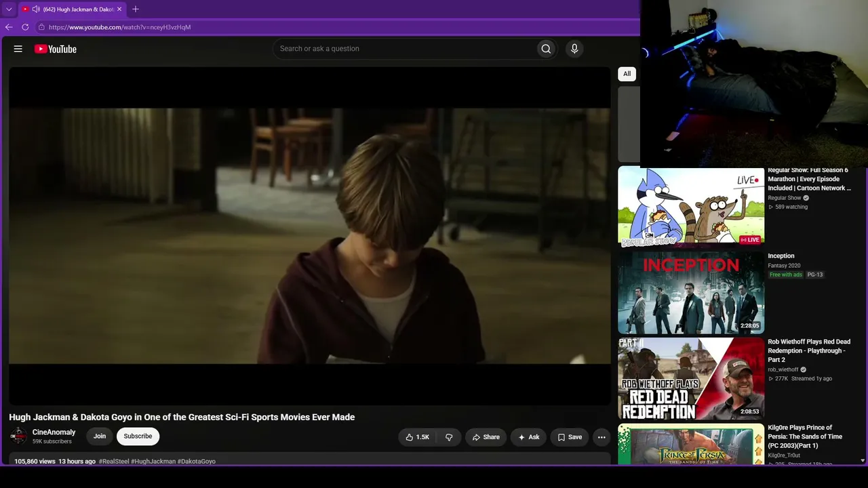Image resolution: width=868 pixels, height=488 pixels.
Task: Share the video
Action: pyautogui.click(x=486, y=437)
